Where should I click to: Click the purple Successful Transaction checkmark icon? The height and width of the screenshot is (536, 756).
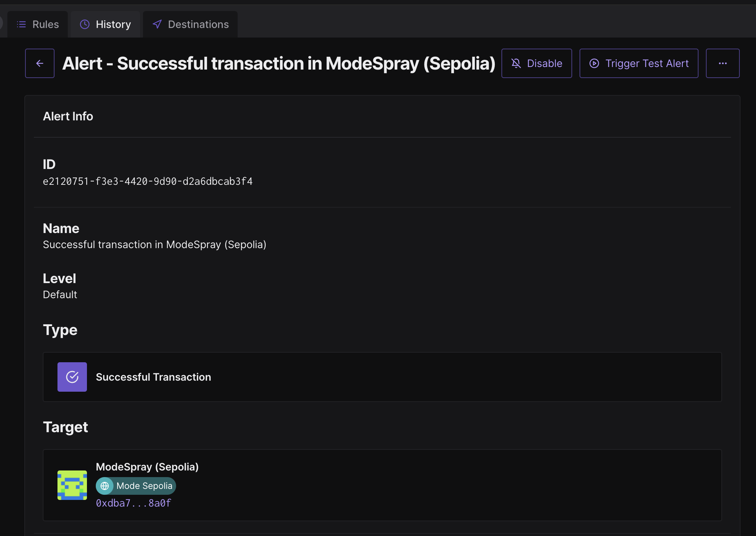coord(72,377)
